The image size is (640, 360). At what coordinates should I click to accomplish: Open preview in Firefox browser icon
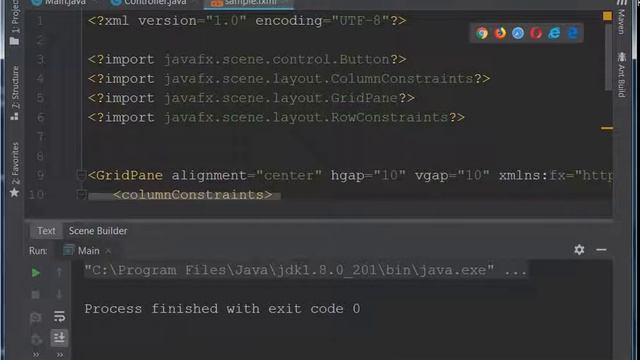click(500, 33)
